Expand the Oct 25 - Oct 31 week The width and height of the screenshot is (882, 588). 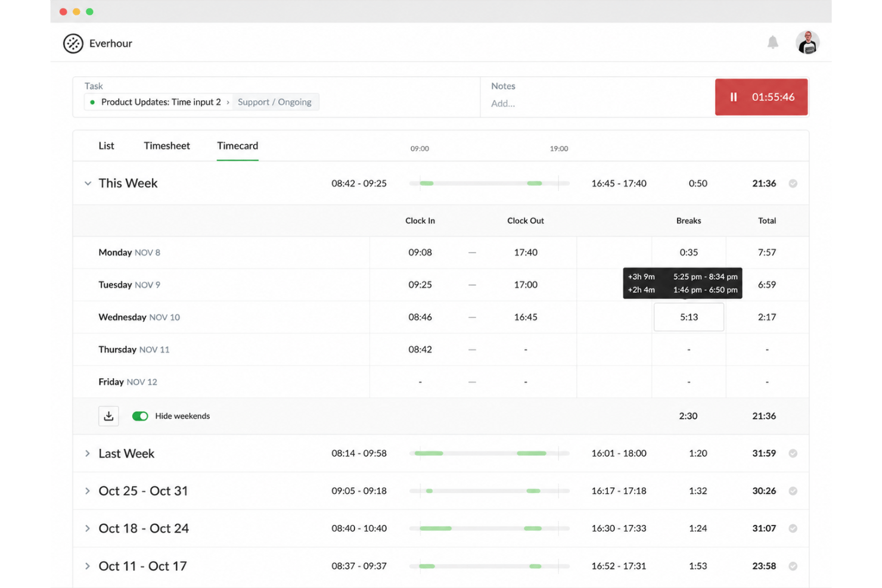tap(88, 491)
